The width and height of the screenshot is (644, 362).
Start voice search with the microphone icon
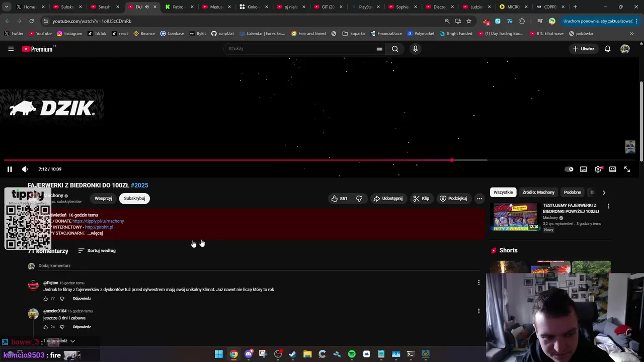415,49
